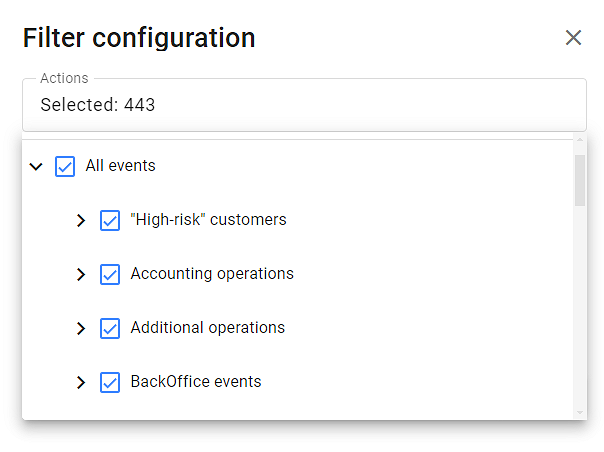Disable the Additional operations checkbox
The height and width of the screenshot is (452, 604).
click(110, 329)
